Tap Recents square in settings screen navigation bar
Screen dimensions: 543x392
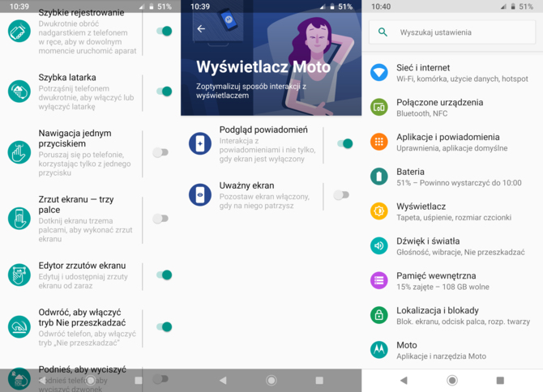[x=500, y=381]
